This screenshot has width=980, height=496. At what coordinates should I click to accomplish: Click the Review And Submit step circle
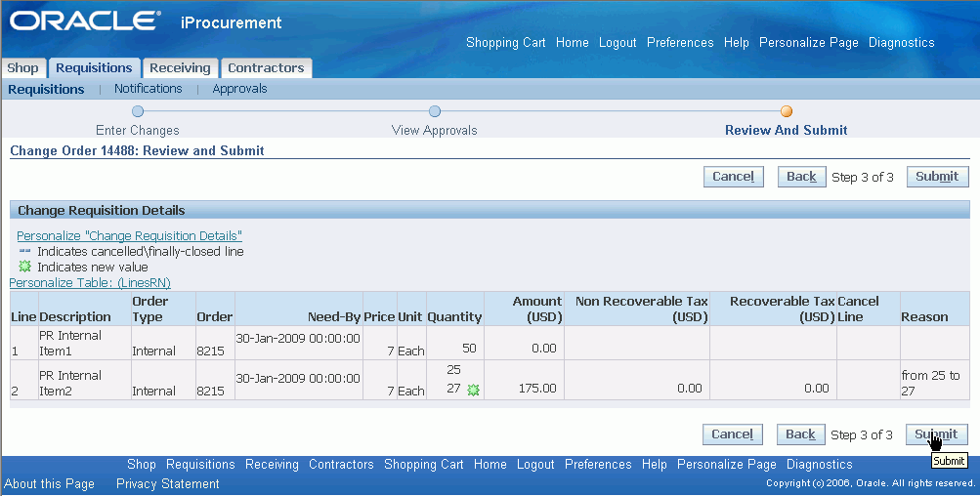[787, 111]
